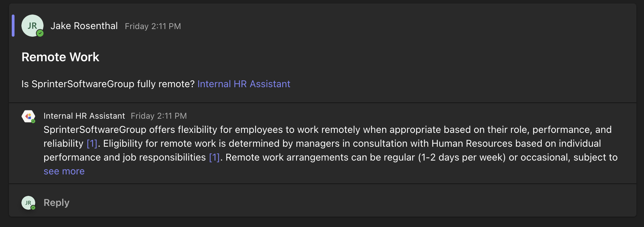Click the Internal HR Assistant mention
This screenshot has height=227, width=644.
pos(244,84)
